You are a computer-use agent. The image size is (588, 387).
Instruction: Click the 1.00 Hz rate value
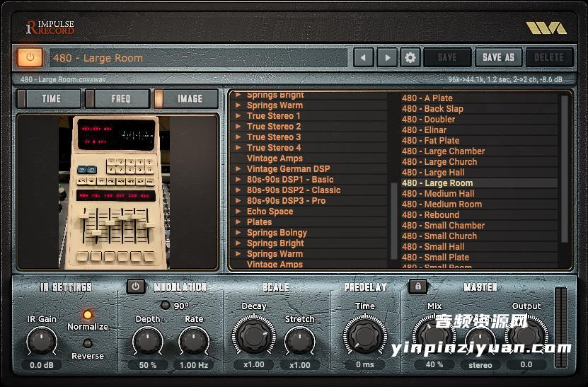(x=193, y=365)
